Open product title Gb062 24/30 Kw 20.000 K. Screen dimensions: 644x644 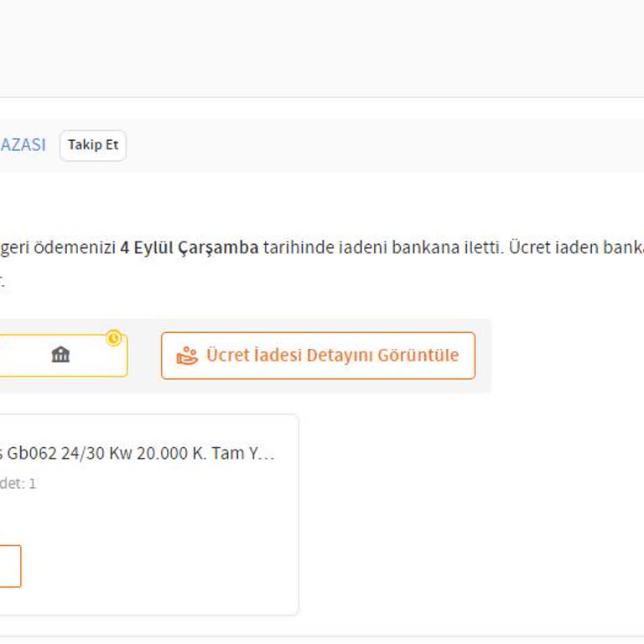(138, 454)
